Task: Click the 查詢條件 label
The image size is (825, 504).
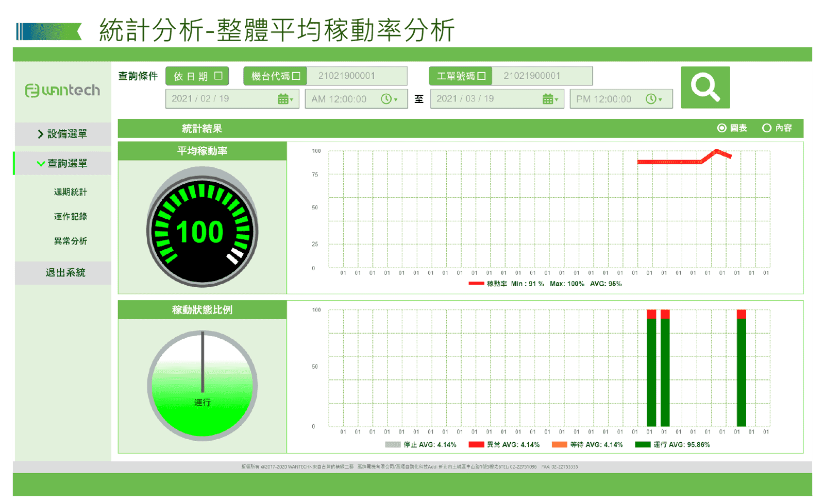Action: pos(138,76)
